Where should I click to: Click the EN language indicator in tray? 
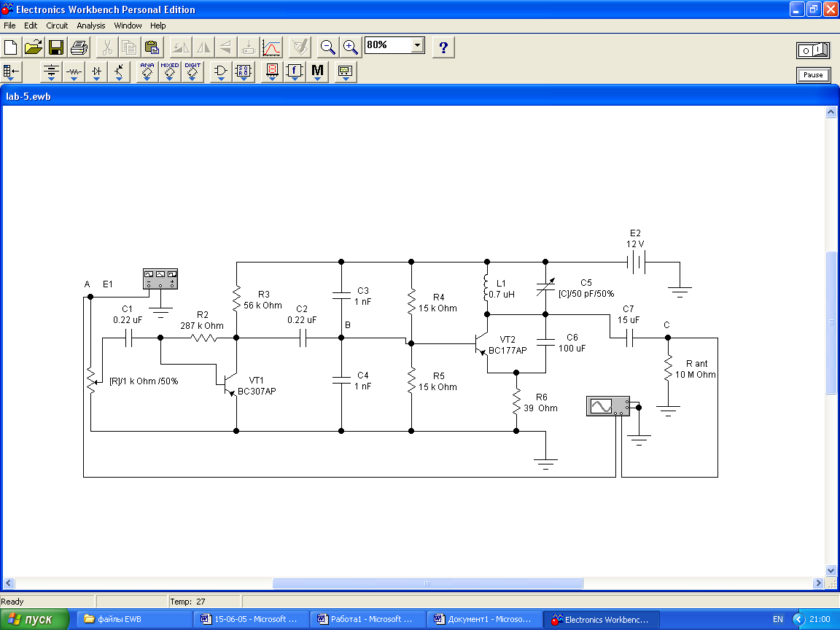pos(778,619)
